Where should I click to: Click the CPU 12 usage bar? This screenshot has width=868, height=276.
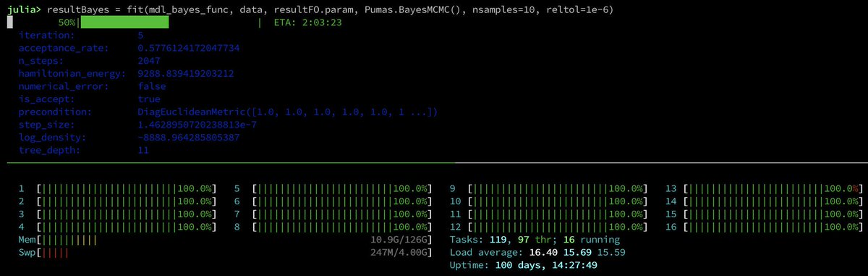point(558,227)
